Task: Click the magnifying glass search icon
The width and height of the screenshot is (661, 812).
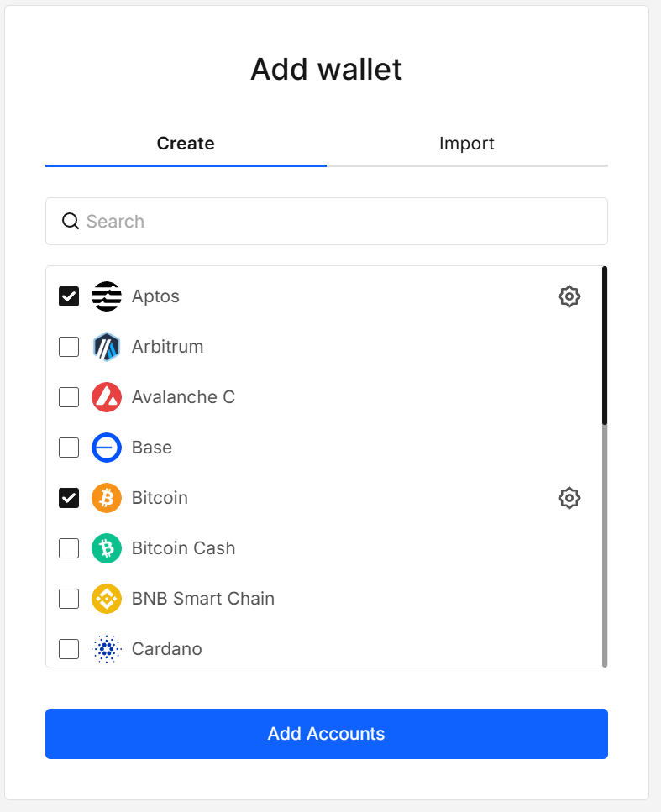Action: [70, 221]
